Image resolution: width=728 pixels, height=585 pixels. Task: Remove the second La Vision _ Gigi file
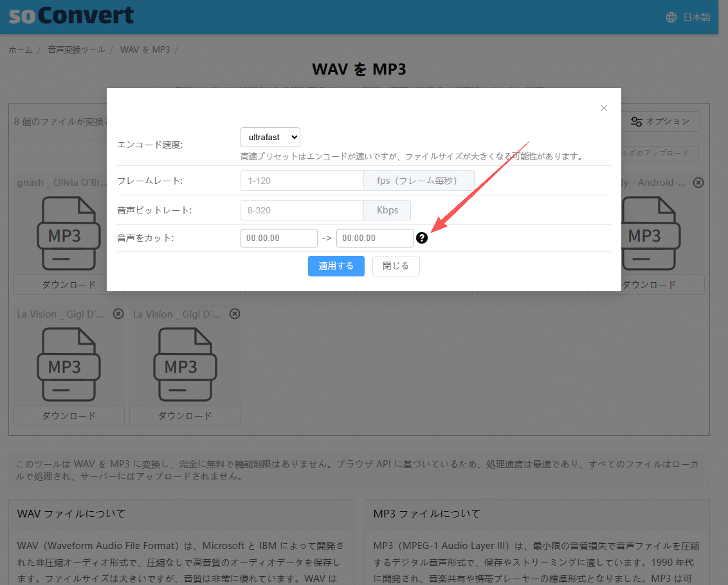tap(235, 314)
